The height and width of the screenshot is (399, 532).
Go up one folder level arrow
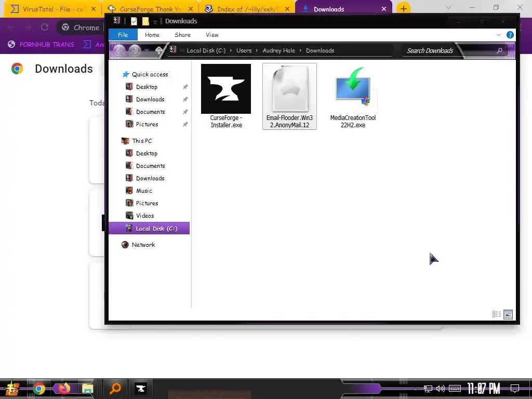point(158,50)
